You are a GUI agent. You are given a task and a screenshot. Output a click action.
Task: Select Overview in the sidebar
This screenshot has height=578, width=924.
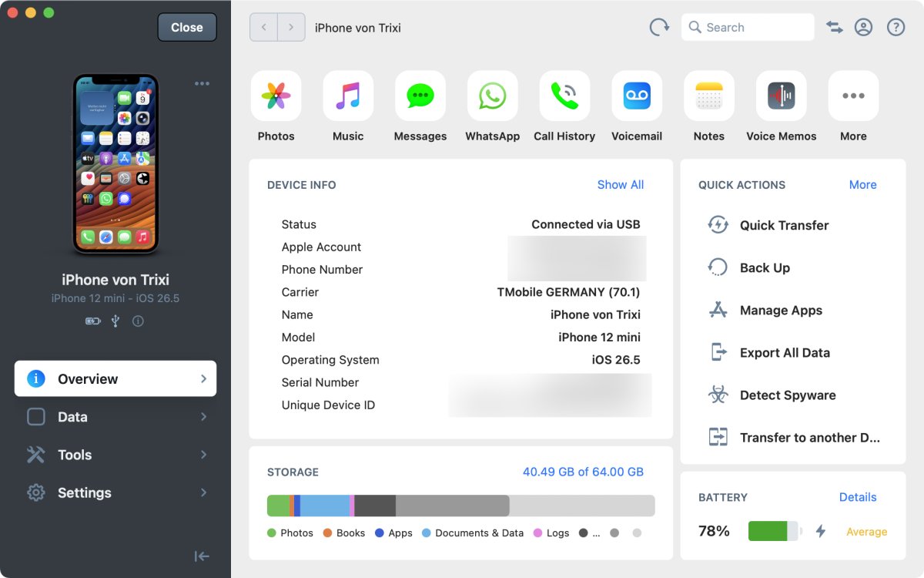pyautogui.click(x=115, y=378)
